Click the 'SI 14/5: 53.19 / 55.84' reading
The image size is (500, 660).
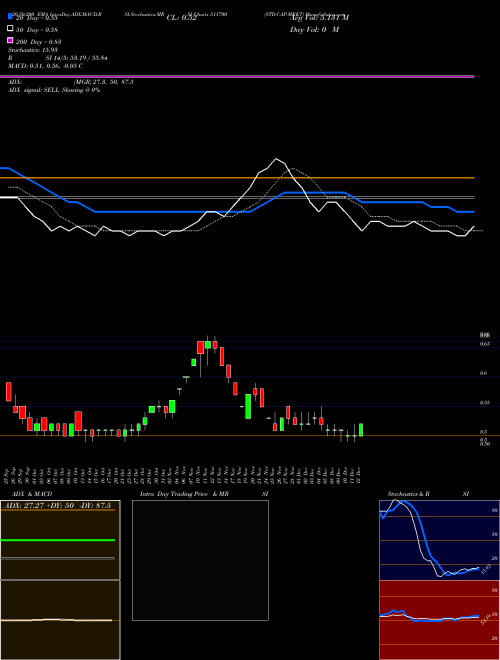tap(76, 58)
